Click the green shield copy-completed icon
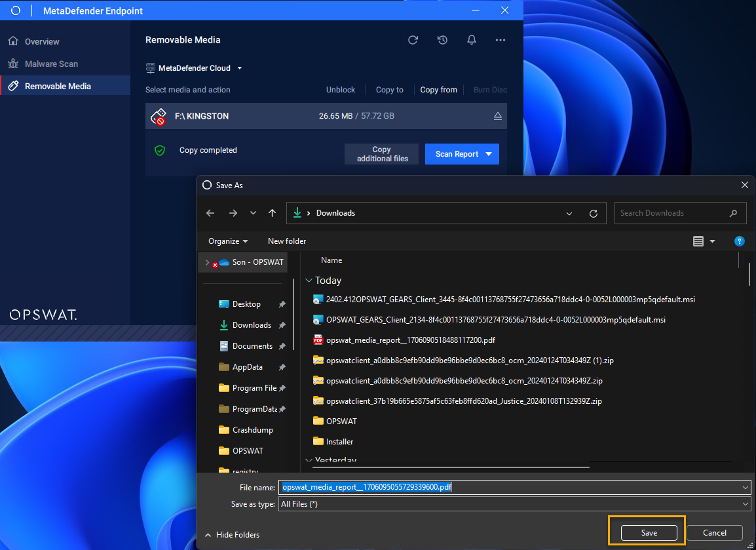The height and width of the screenshot is (550, 756). click(x=160, y=151)
